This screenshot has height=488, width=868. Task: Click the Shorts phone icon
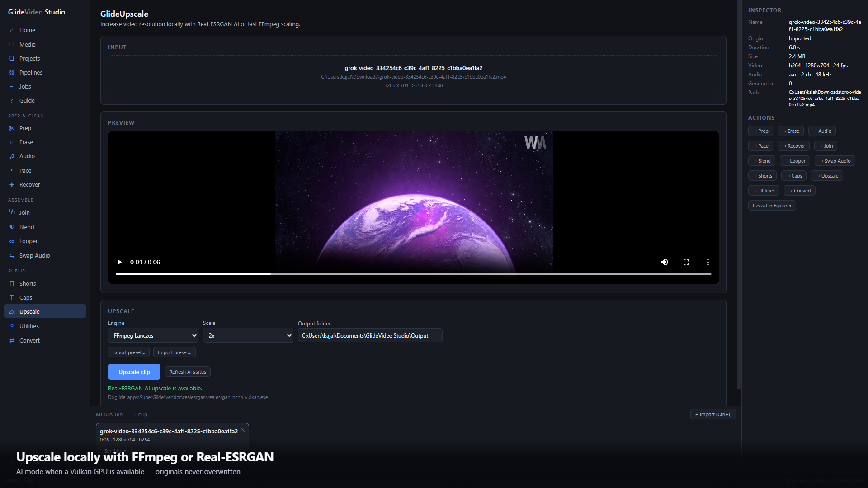[x=12, y=283]
